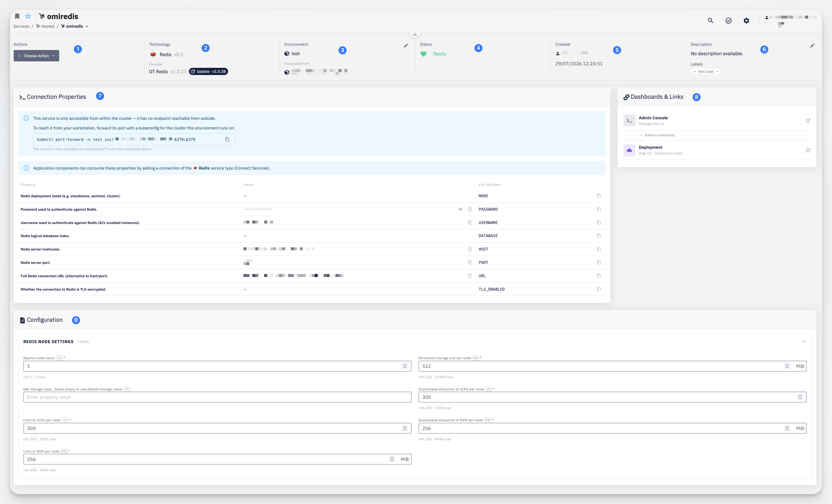The width and height of the screenshot is (832, 504).
Task: Collapse the header details with the chevron
Action: [x=415, y=35]
